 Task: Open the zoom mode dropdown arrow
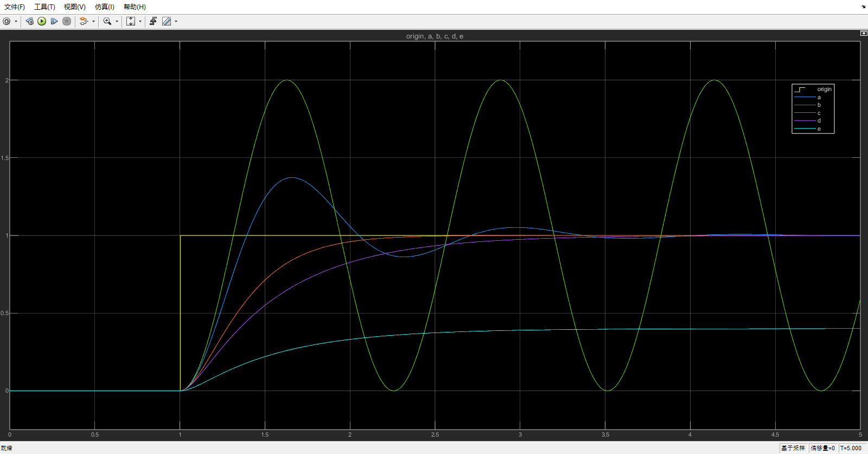pyautogui.click(x=117, y=22)
